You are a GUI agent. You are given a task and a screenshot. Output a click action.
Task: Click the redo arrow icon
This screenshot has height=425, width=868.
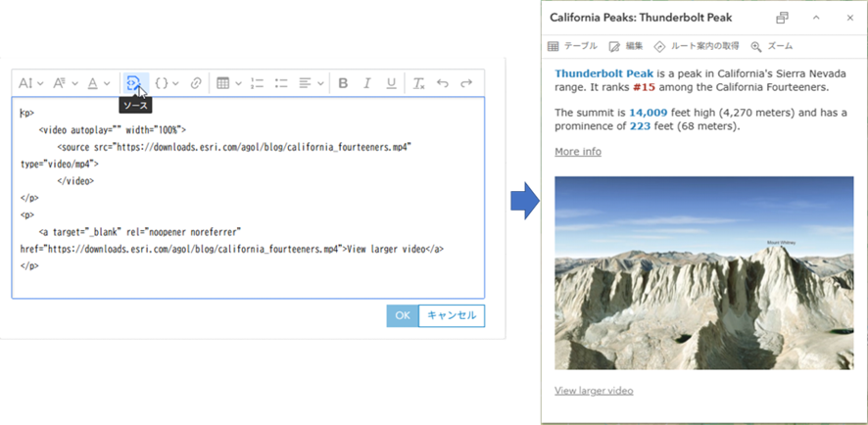click(466, 83)
